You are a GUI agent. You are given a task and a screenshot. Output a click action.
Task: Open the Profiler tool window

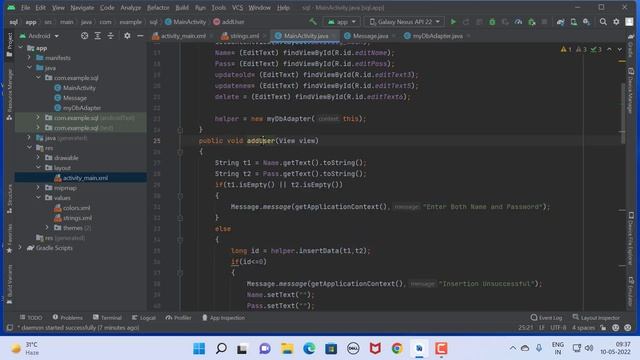tap(178, 318)
